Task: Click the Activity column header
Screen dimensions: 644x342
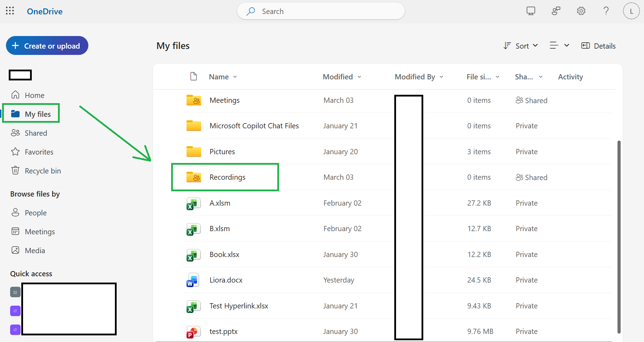Action: point(570,77)
